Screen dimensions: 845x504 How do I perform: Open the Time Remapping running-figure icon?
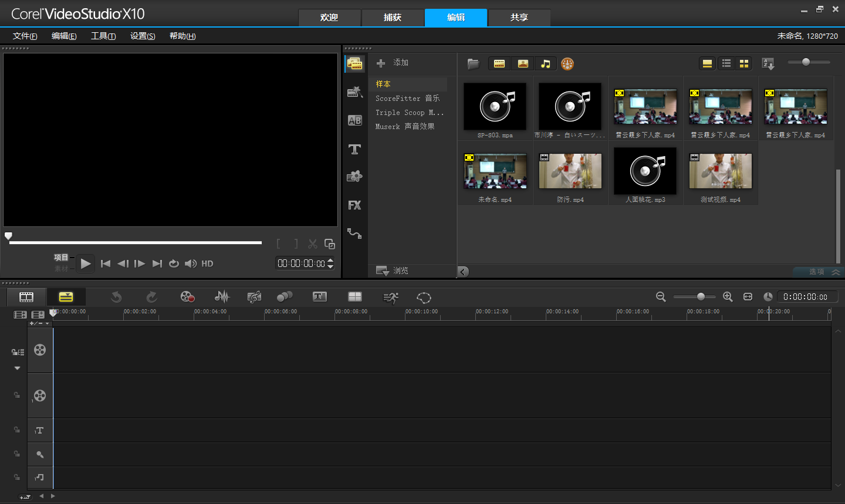pos(391,297)
